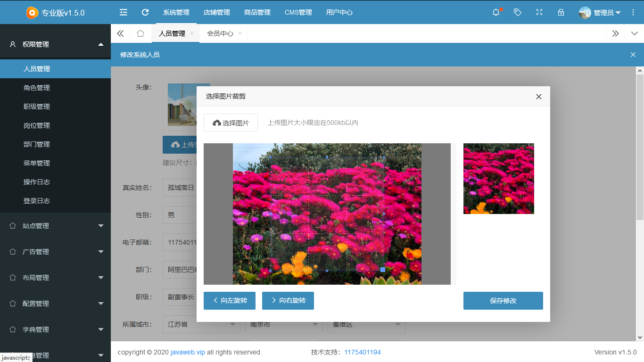Close the 人员管理 tab
Viewport: 644px width, 362px height.
[192, 33]
